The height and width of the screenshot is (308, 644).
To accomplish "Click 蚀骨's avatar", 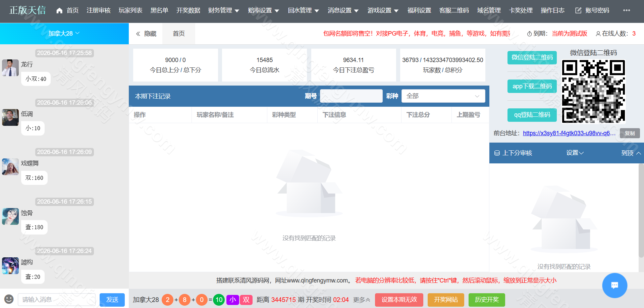I will [x=10, y=216].
